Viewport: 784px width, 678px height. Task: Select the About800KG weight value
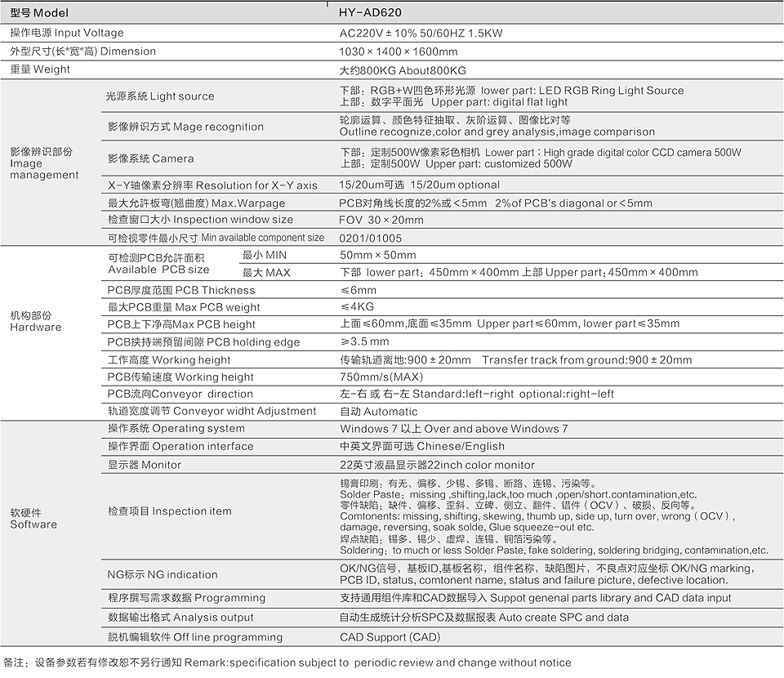point(433,71)
